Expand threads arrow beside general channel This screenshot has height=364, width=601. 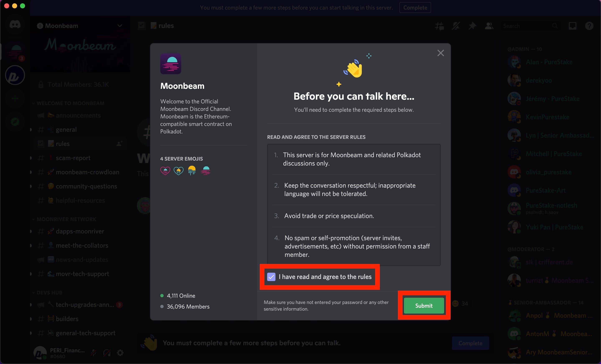[31, 130]
